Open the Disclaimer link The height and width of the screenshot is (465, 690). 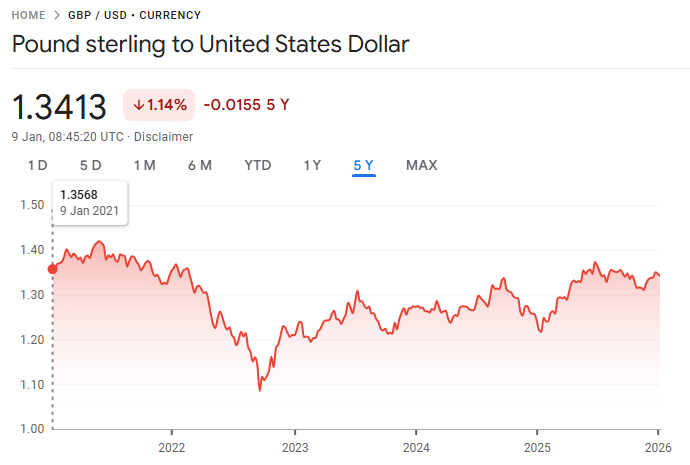(163, 136)
